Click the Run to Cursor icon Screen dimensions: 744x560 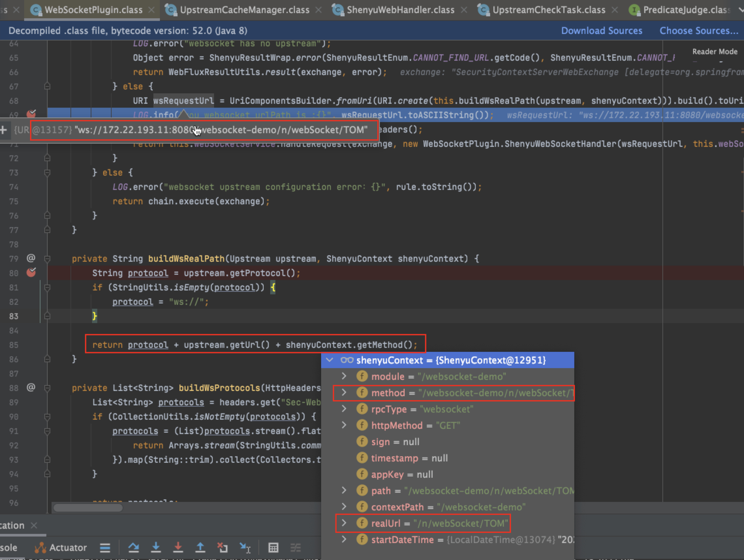[245, 548]
